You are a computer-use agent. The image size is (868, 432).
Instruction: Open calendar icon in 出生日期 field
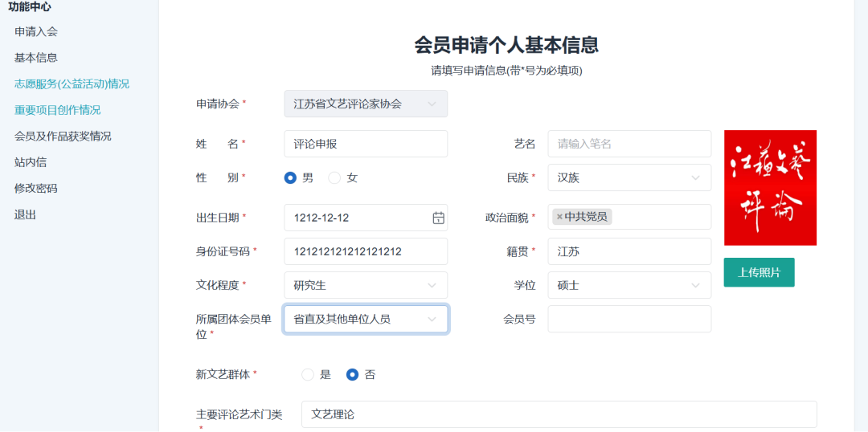(438, 218)
